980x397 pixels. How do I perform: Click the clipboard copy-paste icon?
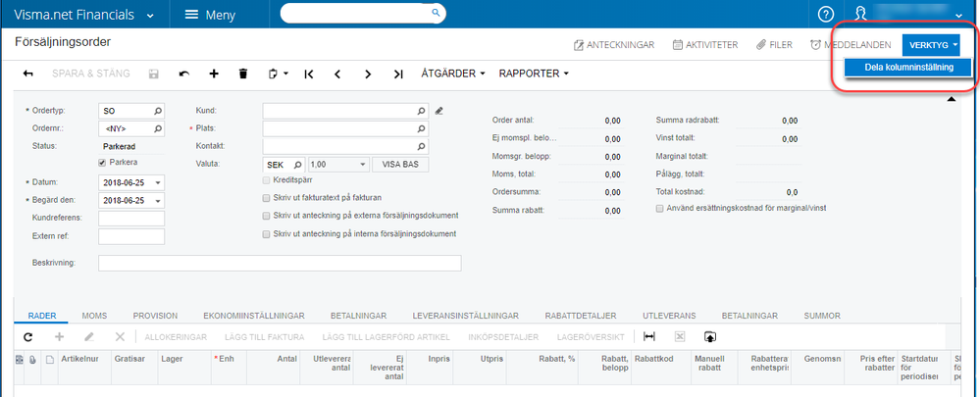pos(273,74)
